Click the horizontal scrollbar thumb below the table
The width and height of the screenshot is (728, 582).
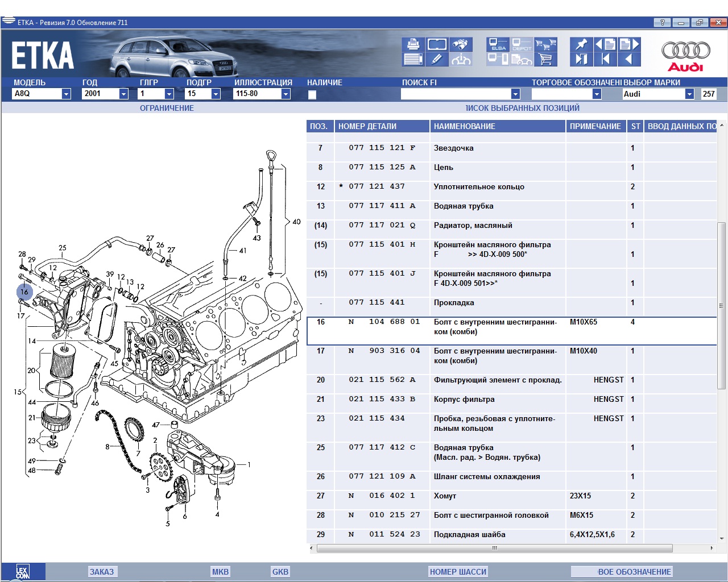tap(494, 548)
